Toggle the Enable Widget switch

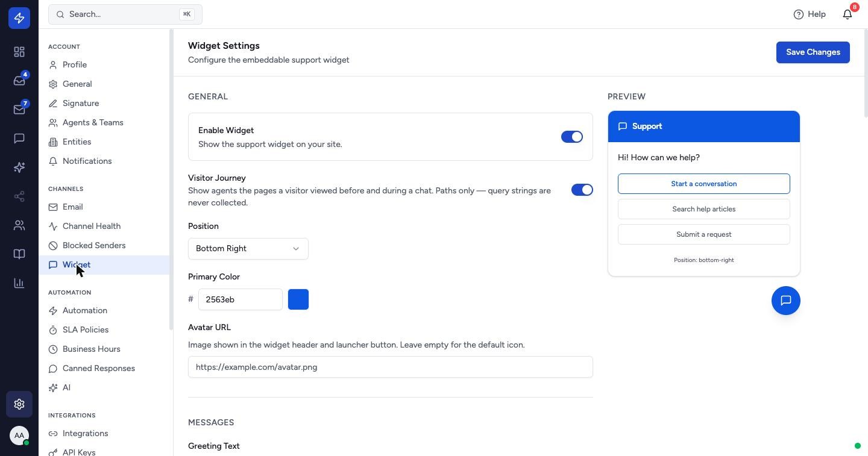click(572, 137)
